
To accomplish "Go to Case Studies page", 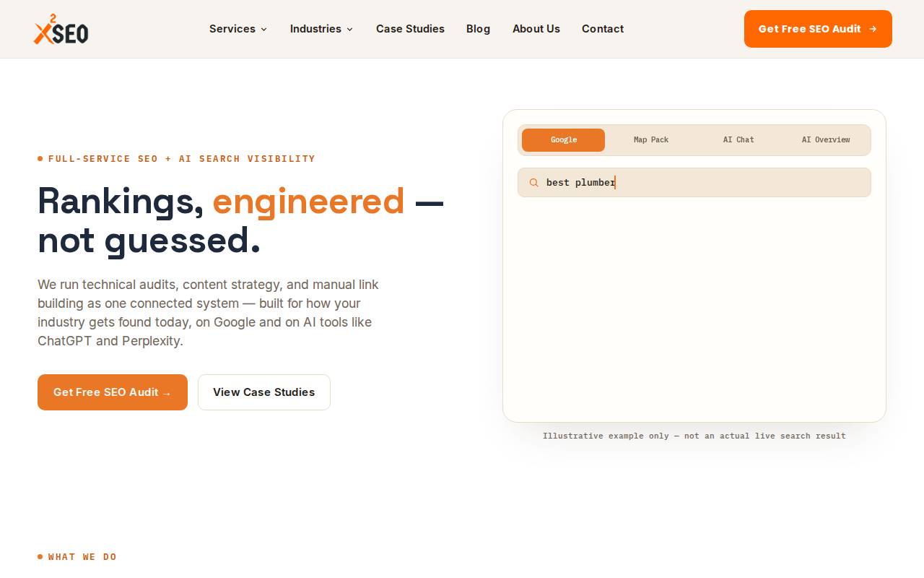I will click(x=410, y=29).
